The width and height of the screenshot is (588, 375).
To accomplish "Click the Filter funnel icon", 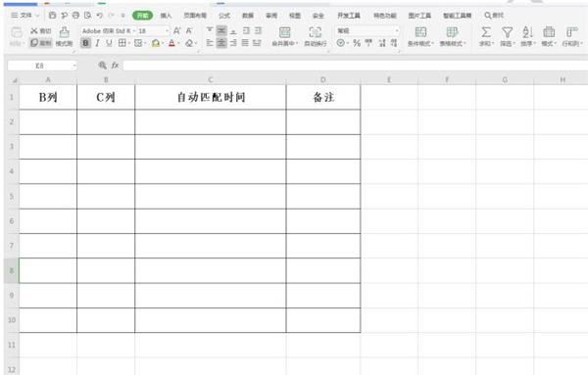I will click(x=507, y=32).
